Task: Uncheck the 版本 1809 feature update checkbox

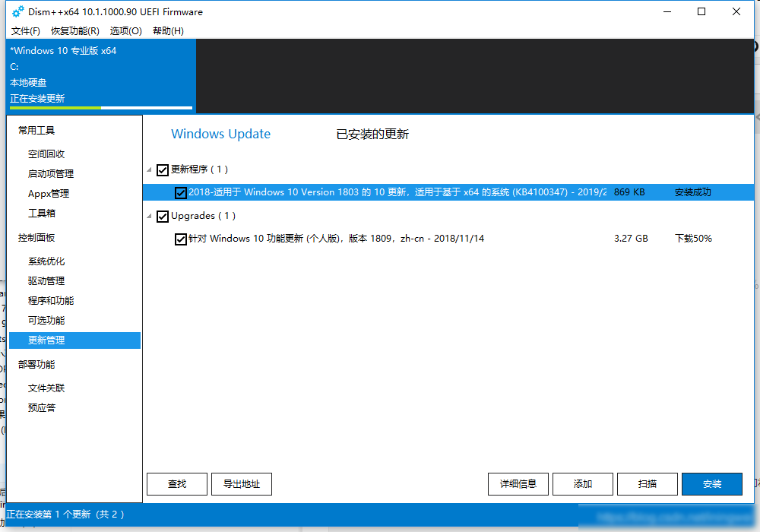Action: click(x=180, y=239)
